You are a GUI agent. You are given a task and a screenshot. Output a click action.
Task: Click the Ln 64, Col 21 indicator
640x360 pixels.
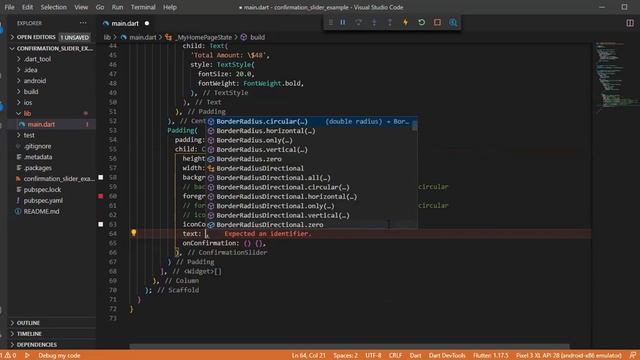[x=309, y=356]
